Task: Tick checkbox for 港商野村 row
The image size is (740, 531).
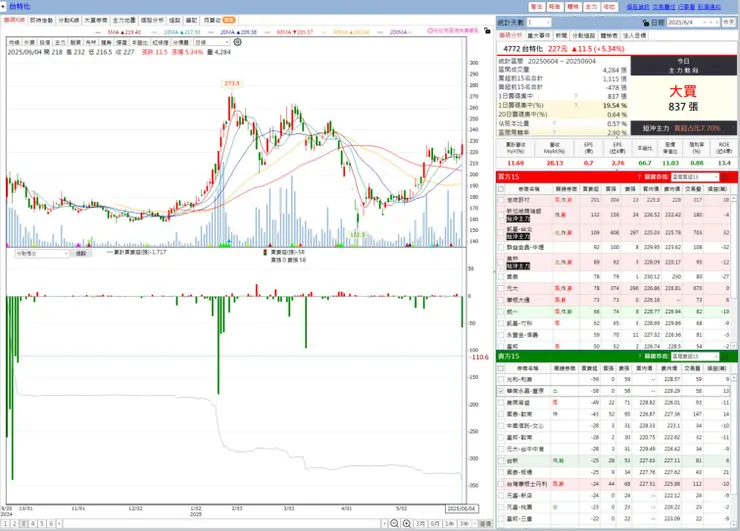Action: (x=501, y=200)
